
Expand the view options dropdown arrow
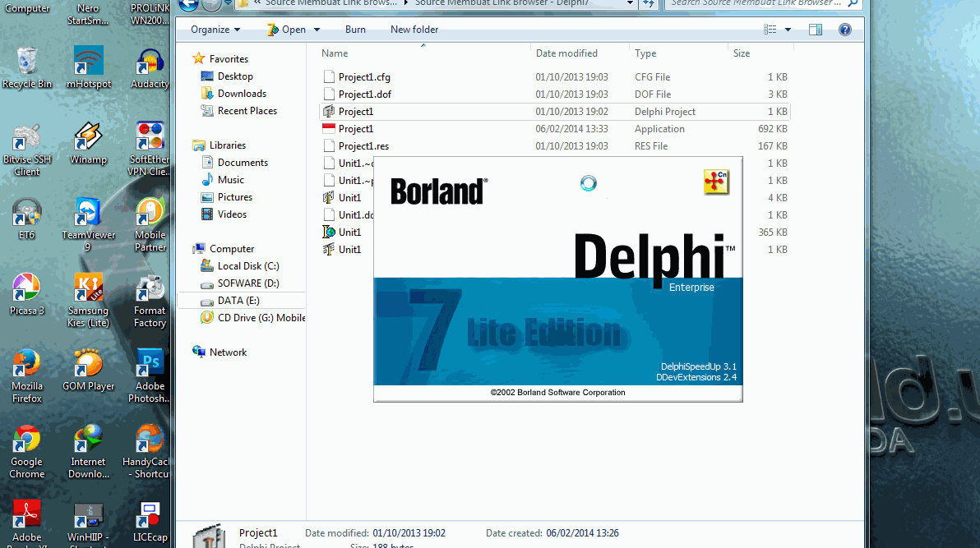[x=788, y=30]
